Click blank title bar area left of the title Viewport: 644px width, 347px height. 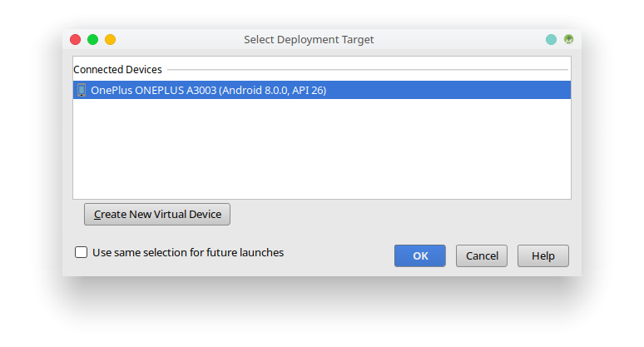(180, 39)
